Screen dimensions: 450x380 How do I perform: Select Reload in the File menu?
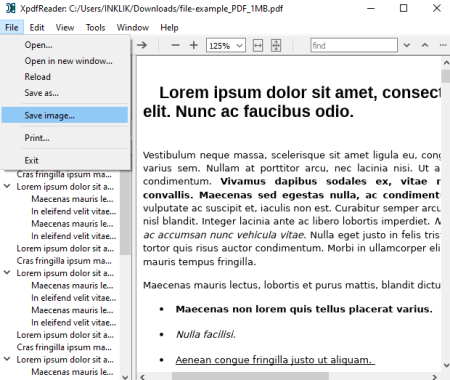click(65, 77)
